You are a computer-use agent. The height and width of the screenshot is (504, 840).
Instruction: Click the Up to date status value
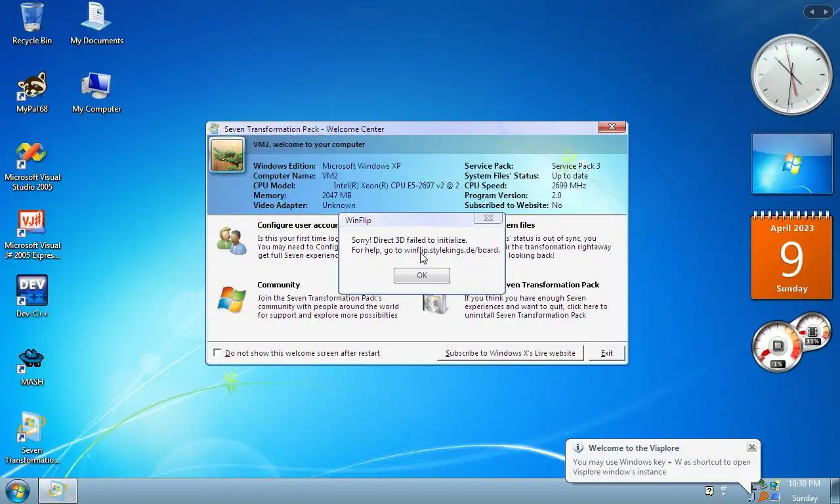[x=570, y=176]
